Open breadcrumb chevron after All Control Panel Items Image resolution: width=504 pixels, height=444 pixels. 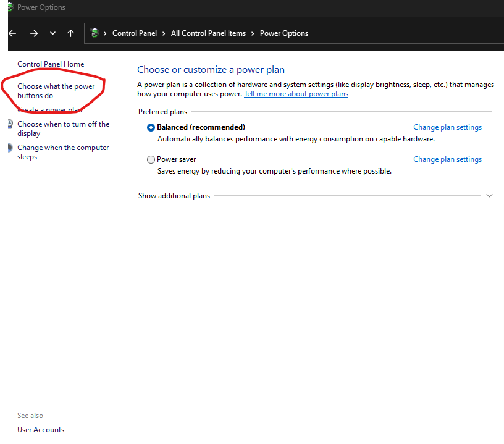253,33
